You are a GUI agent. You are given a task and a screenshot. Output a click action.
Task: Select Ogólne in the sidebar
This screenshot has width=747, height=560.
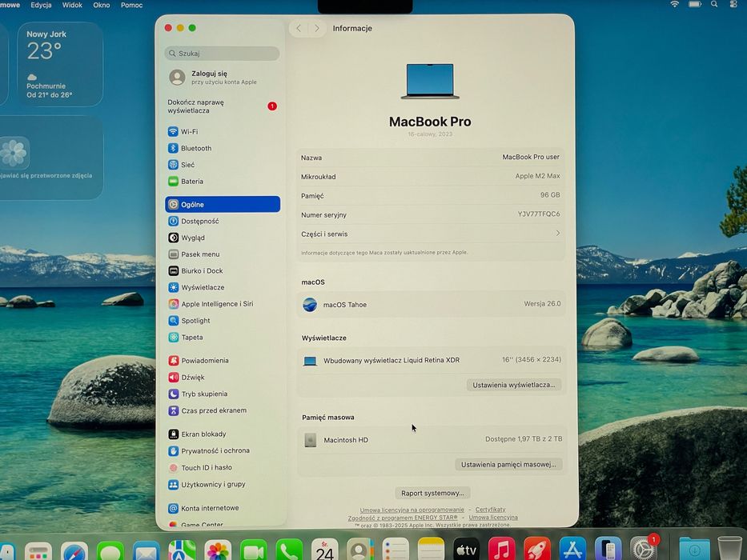(x=223, y=204)
